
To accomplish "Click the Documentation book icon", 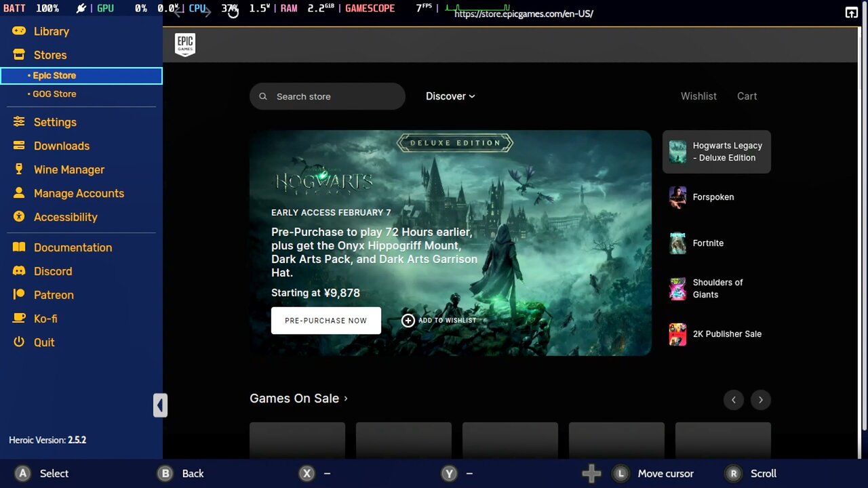I will click(x=19, y=247).
